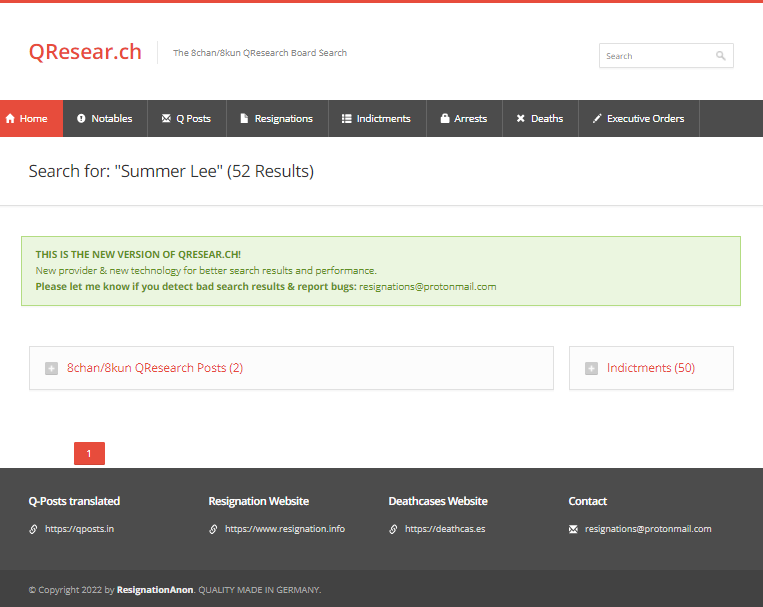Image resolution: width=763 pixels, height=607 pixels.
Task: Click the Notables exclamation icon
Action: click(x=81, y=118)
